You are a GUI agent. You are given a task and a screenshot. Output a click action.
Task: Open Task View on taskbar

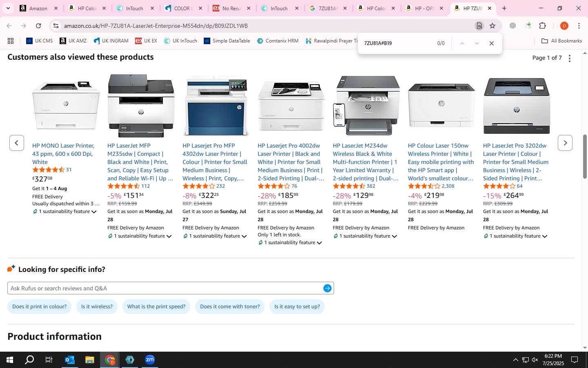click(x=49, y=360)
